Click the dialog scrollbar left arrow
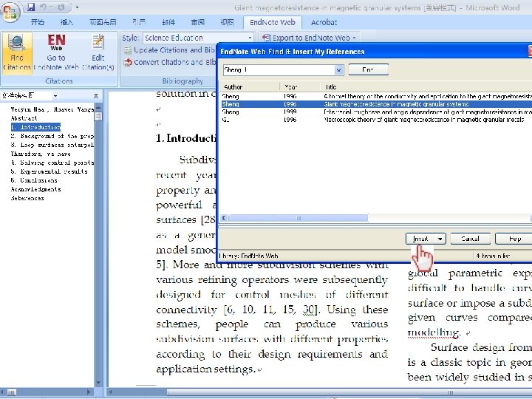This screenshot has height=399, width=532. point(225,218)
